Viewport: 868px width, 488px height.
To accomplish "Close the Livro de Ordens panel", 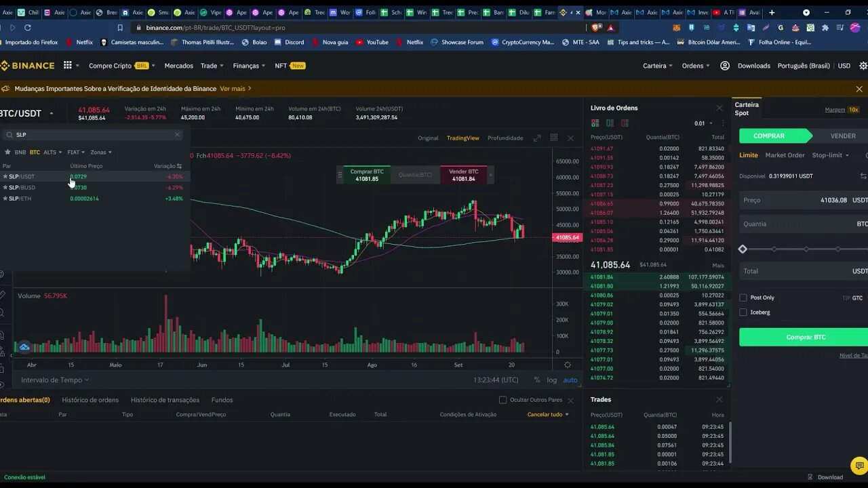I will (x=719, y=108).
